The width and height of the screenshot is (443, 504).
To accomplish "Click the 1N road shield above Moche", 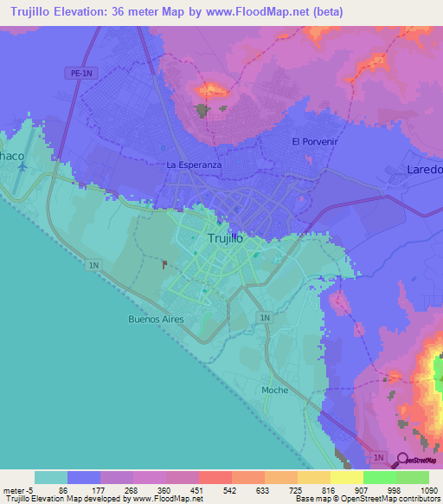I will click(x=265, y=318).
